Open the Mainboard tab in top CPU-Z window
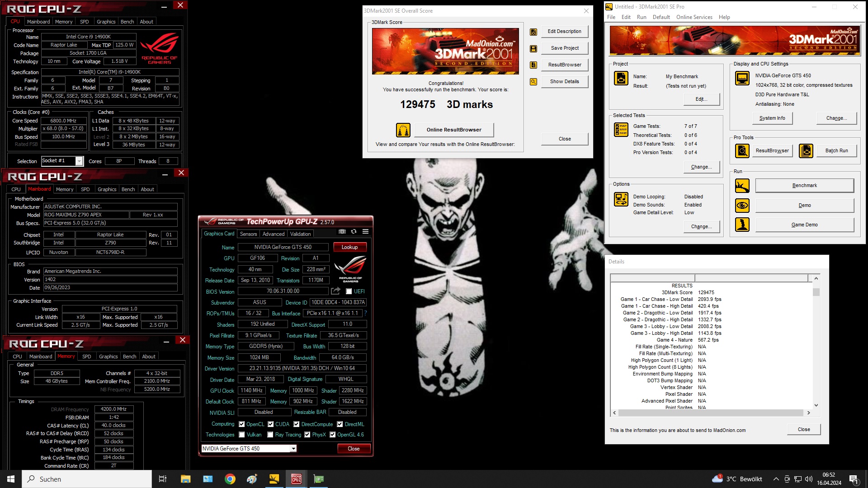 tap(38, 22)
